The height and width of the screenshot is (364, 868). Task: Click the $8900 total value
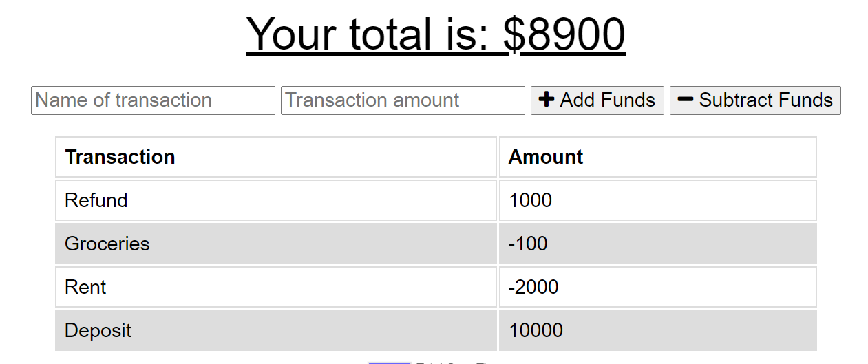coord(564,34)
